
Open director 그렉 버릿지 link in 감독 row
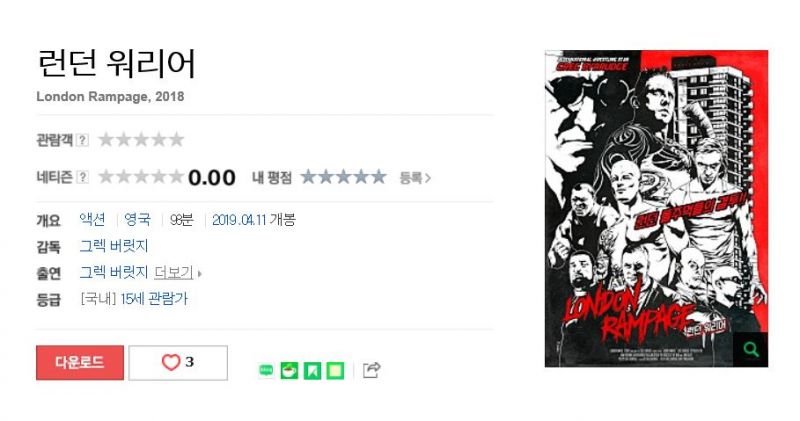point(114,246)
